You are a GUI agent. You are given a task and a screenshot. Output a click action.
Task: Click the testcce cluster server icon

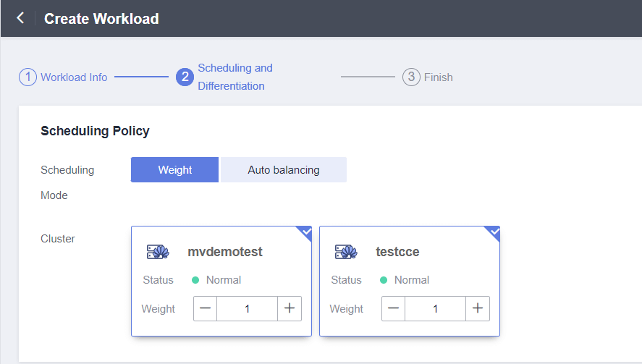coord(346,252)
